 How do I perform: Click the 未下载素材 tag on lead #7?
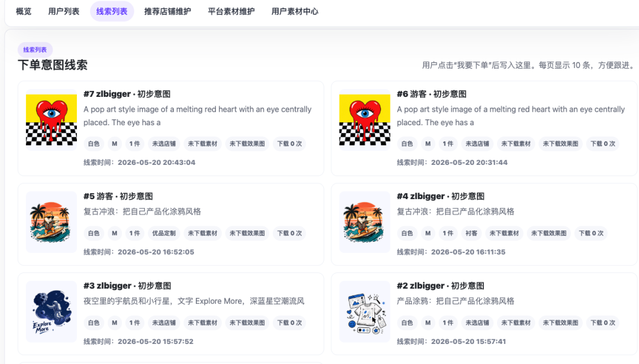click(x=202, y=144)
